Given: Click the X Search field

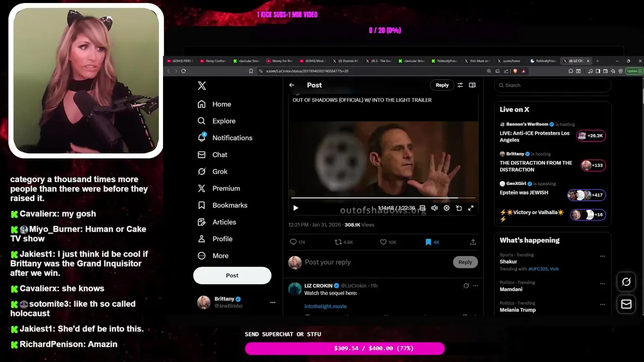Looking at the screenshot, I should (x=552, y=85).
